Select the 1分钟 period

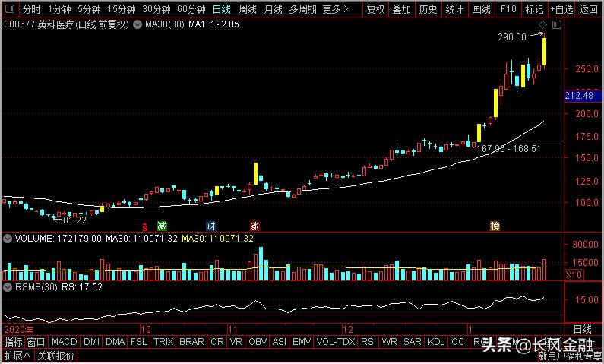[59, 9]
